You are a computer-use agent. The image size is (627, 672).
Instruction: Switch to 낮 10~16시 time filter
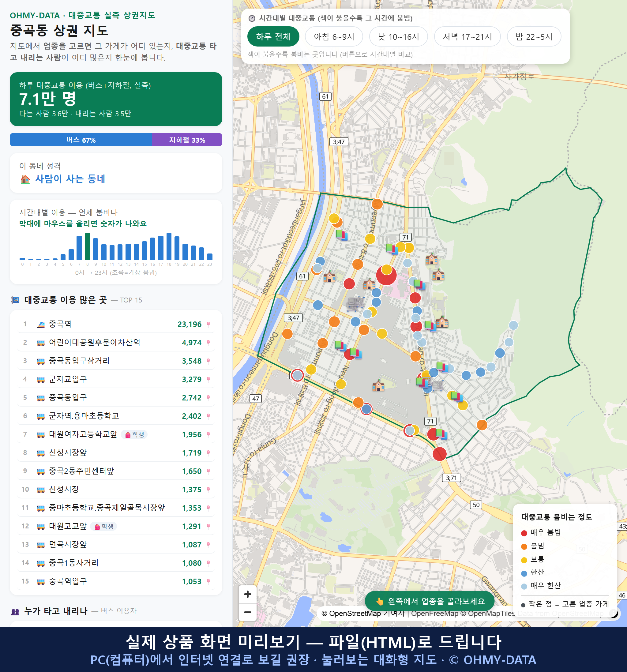click(x=399, y=36)
